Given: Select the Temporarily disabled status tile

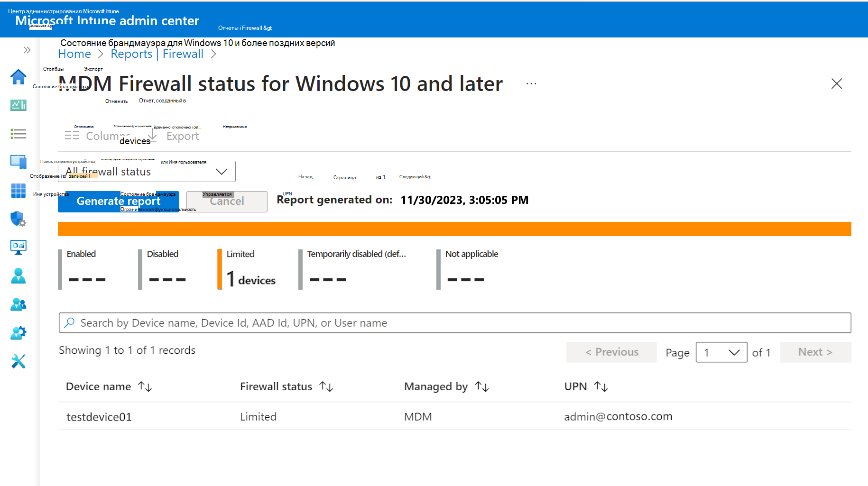Looking at the screenshot, I should click(x=353, y=269).
